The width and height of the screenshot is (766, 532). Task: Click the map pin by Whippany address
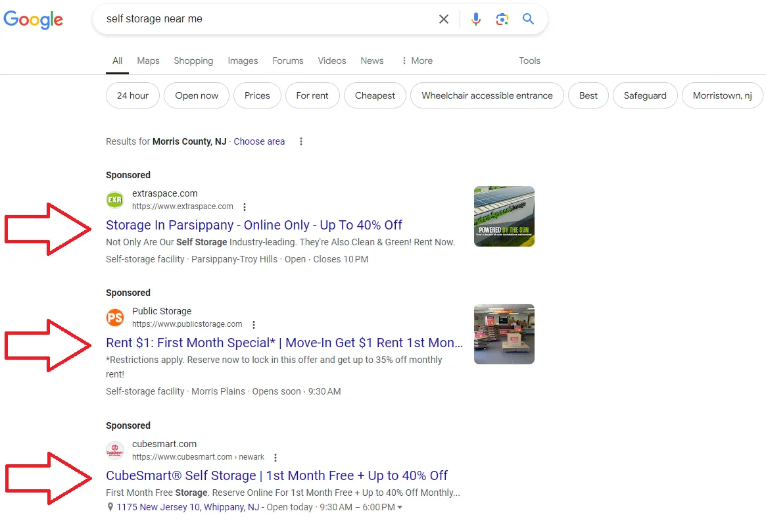click(110, 507)
